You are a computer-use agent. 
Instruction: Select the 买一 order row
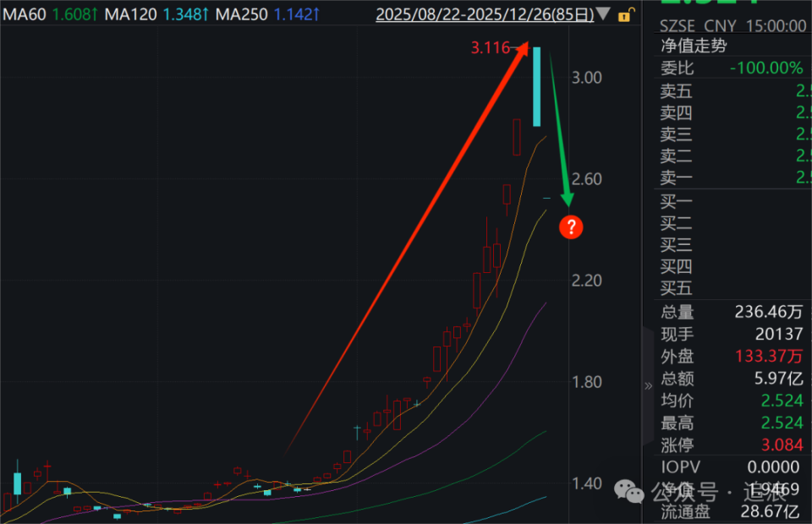point(735,201)
